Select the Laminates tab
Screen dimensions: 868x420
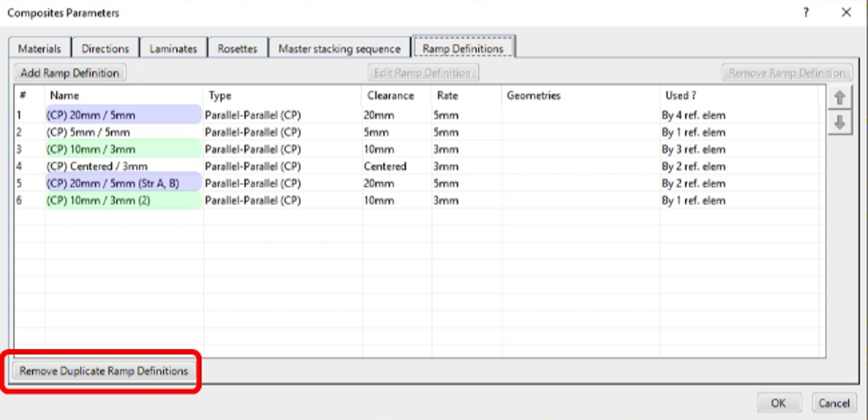[x=174, y=49]
